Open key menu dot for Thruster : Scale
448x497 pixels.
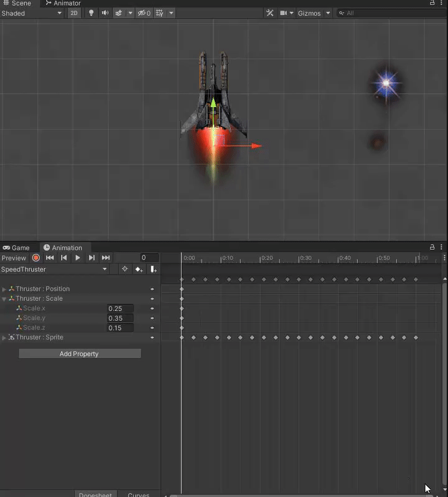tap(152, 298)
